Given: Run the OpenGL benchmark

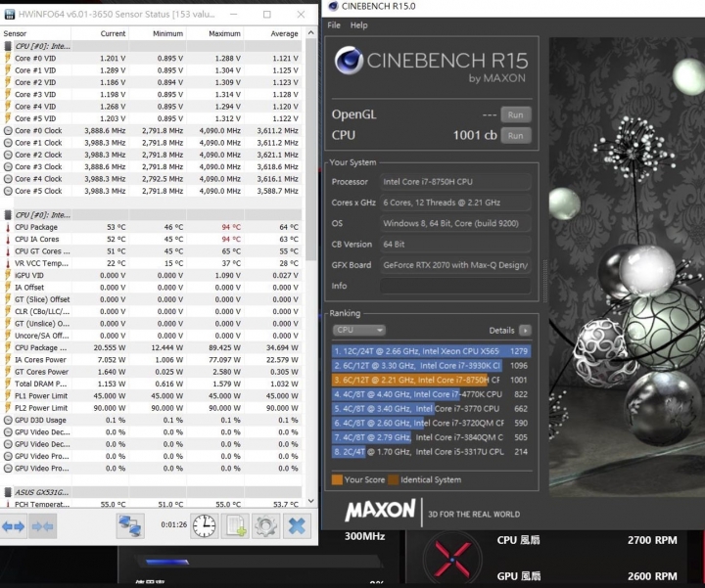Looking at the screenshot, I should 516,114.
